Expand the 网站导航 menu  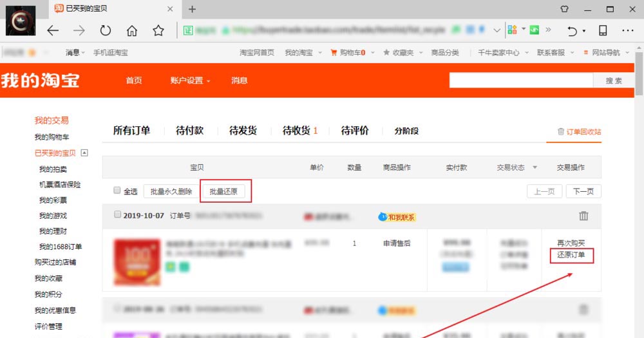pos(605,53)
